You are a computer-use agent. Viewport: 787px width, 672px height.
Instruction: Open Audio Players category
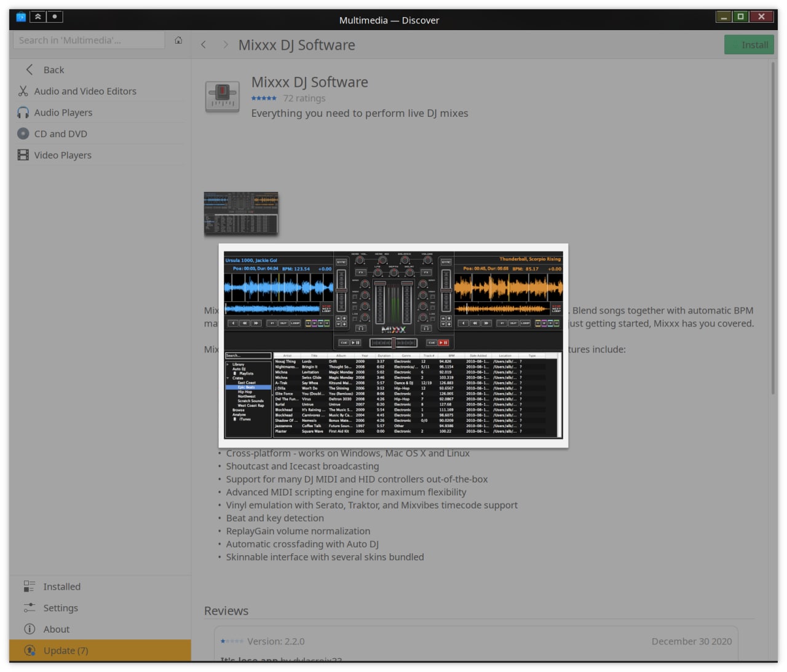[100, 113]
